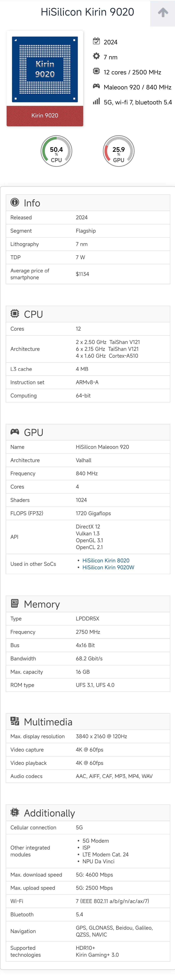Click the 50.4% CPU score gauge
This screenshot has width=175, height=980.
click(x=56, y=151)
